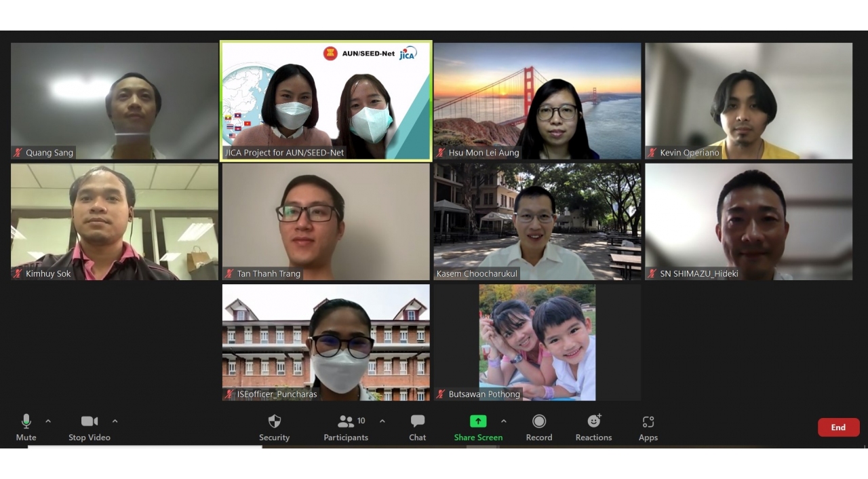Click the muted mic icon beside Hsu Mon Lei Aung
868x479 pixels.
(x=441, y=153)
